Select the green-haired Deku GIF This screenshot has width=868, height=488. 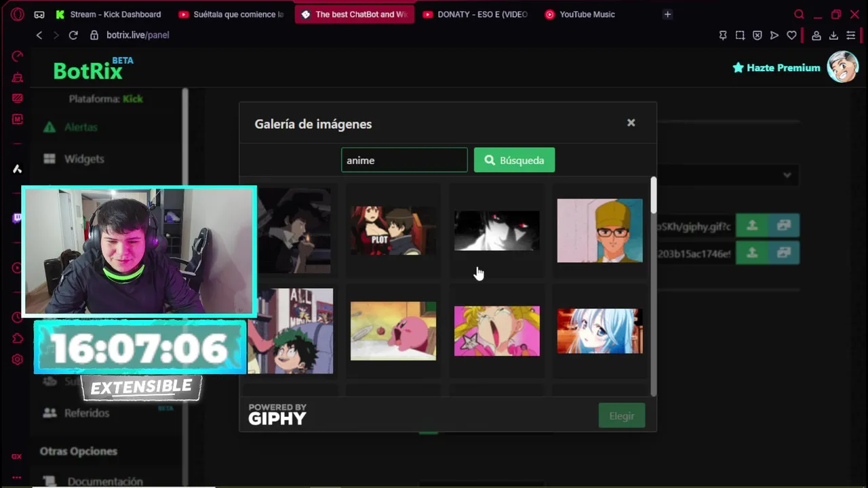[290, 331]
